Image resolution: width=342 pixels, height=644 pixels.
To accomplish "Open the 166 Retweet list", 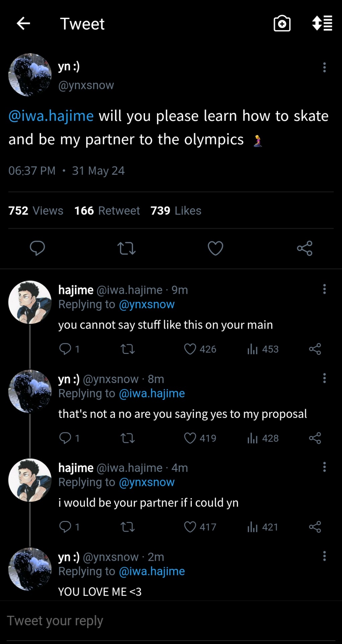I will (107, 211).
